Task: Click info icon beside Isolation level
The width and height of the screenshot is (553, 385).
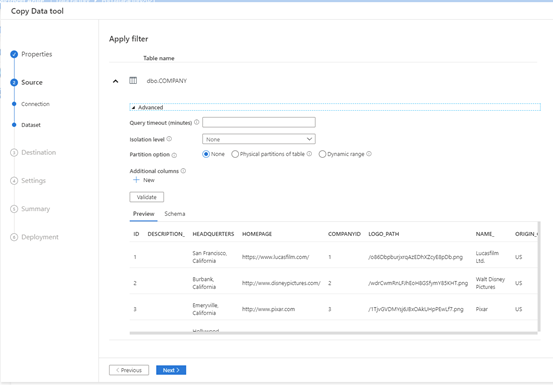Action: pyautogui.click(x=169, y=139)
